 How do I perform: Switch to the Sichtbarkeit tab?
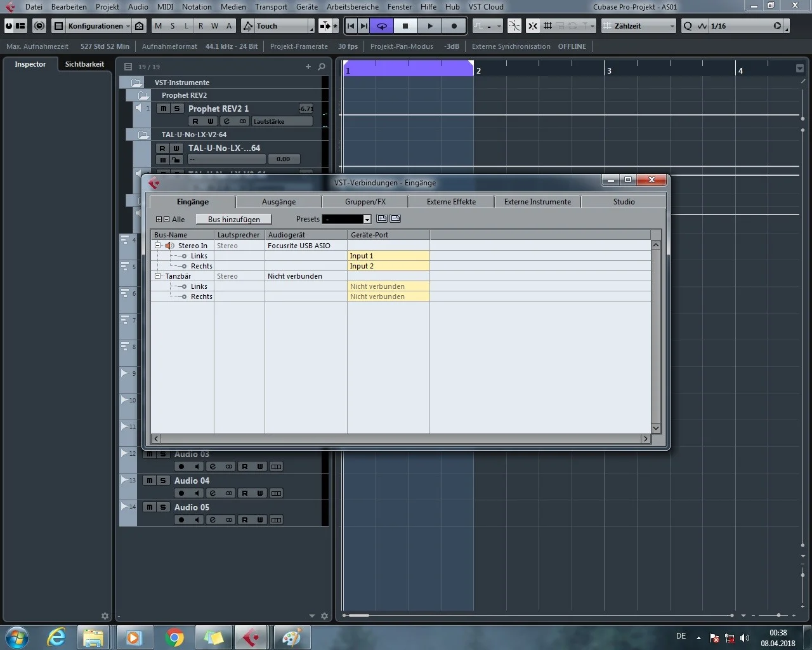click(84, 64)
